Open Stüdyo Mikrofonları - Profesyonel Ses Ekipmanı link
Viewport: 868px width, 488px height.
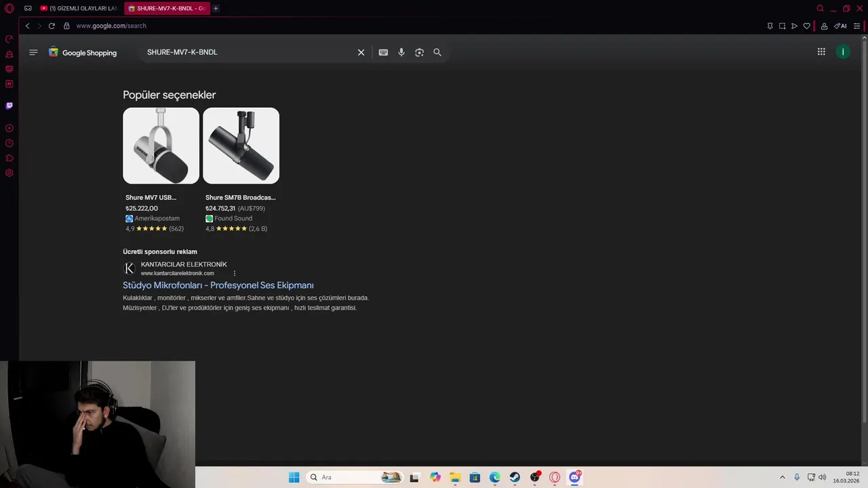218,285
